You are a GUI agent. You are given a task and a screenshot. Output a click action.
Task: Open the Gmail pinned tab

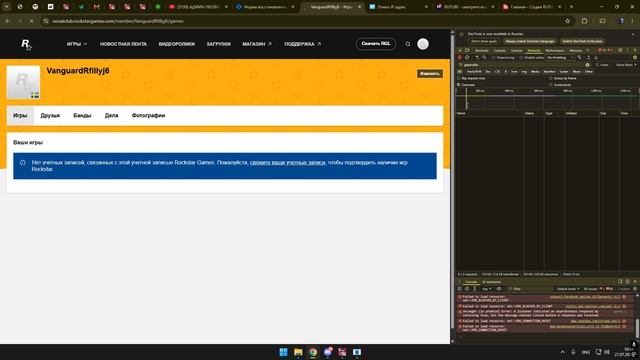96,7
